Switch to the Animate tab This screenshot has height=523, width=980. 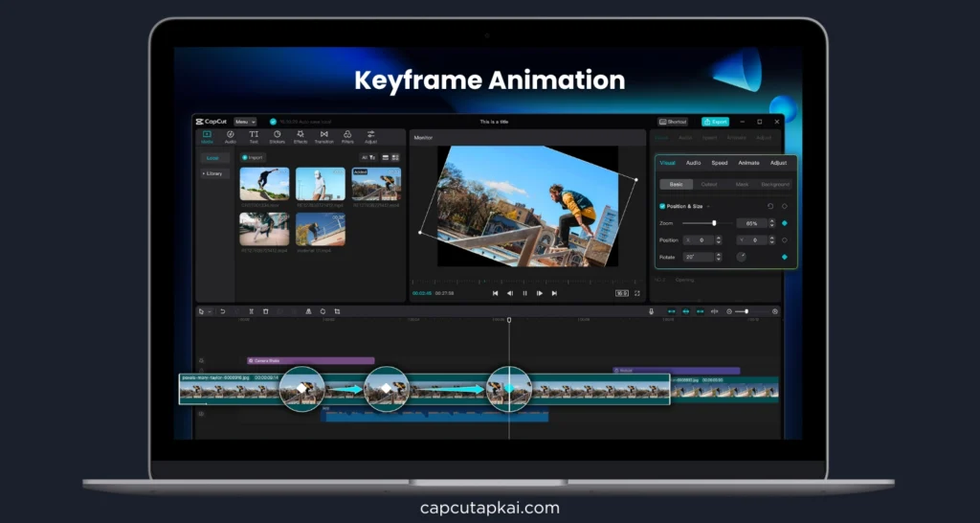(748, 163)
